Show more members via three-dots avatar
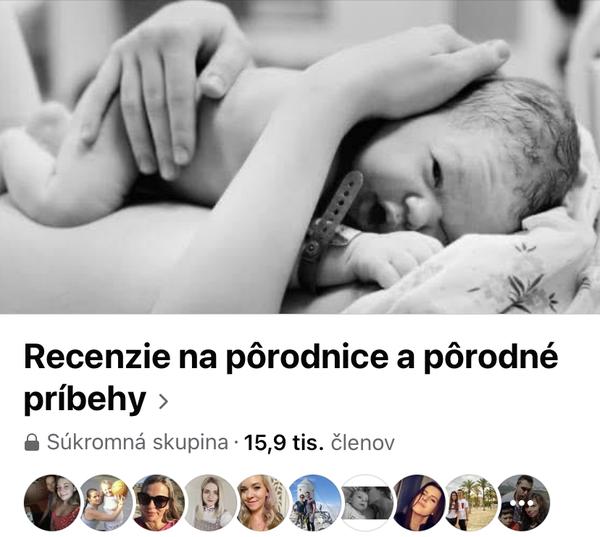This screenshot has height=537, width=600. point(523,503)
